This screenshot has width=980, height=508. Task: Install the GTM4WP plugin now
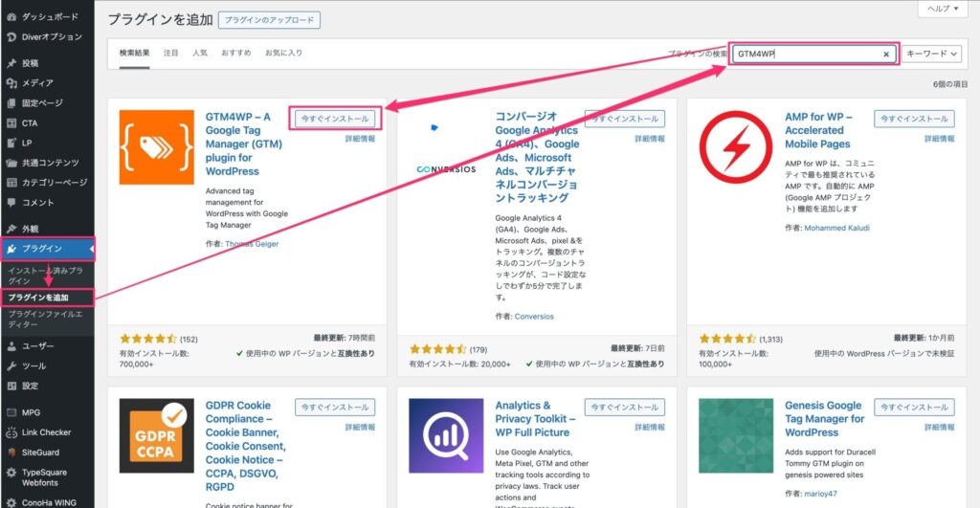pos(333,119)
